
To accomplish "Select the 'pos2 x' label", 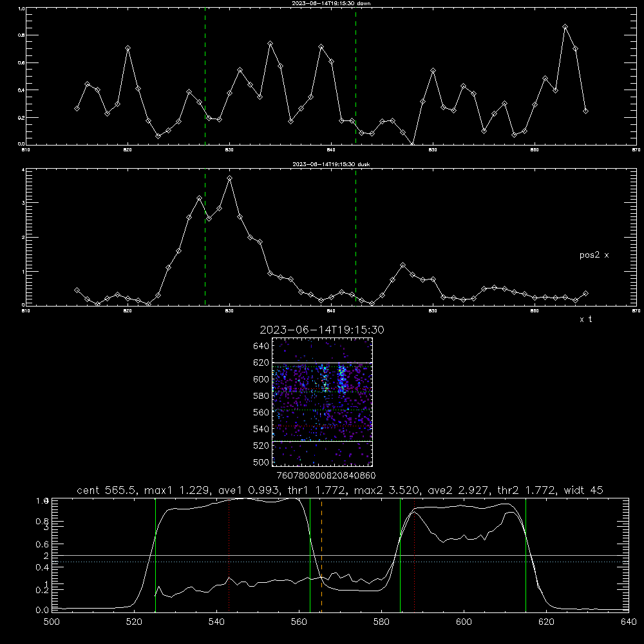I will pyautogui.click(x=594, y=255).
